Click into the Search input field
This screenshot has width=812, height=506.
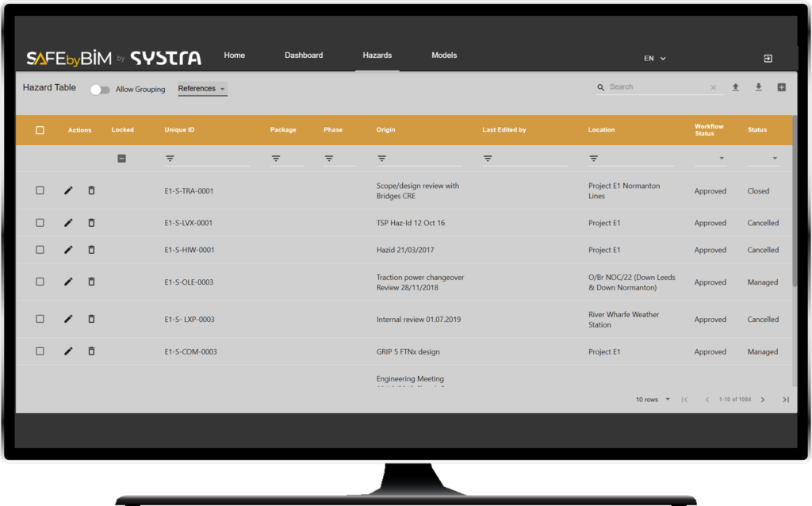(x=654, y=87)
